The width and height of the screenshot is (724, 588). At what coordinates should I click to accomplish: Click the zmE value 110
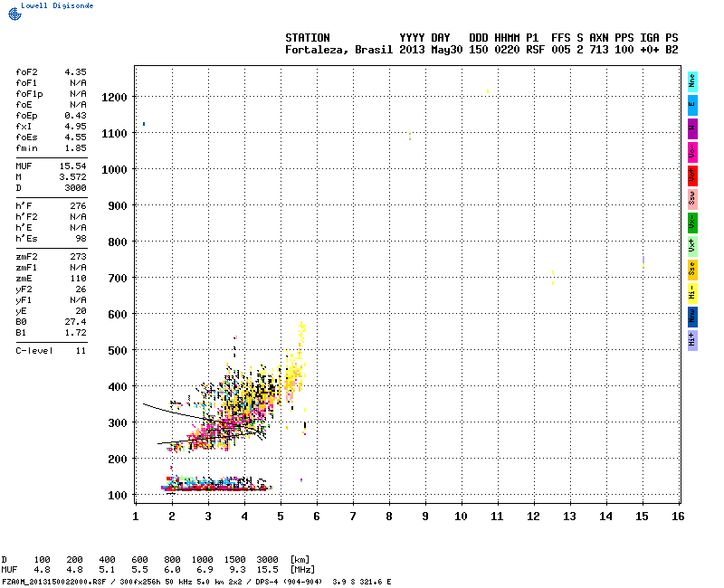point(78,279)
